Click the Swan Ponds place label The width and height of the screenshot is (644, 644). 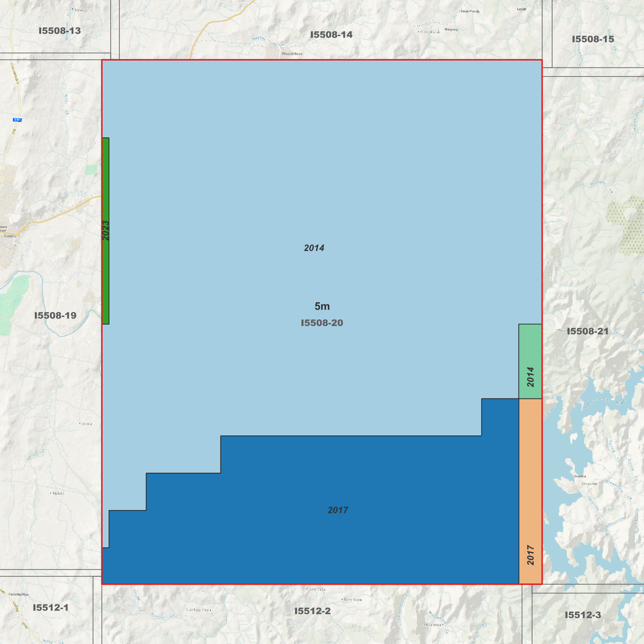tap(470, 11)
